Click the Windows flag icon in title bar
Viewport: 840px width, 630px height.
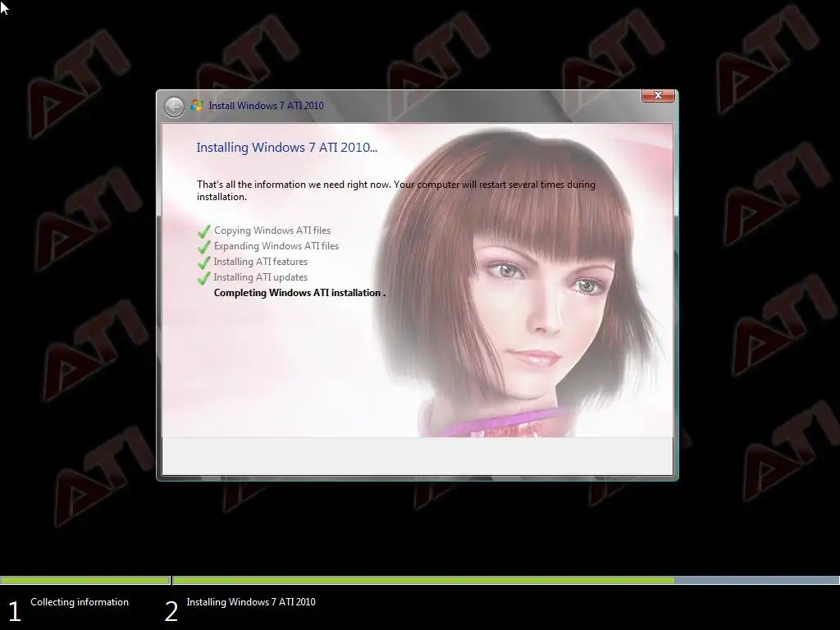tap(197, 106)
